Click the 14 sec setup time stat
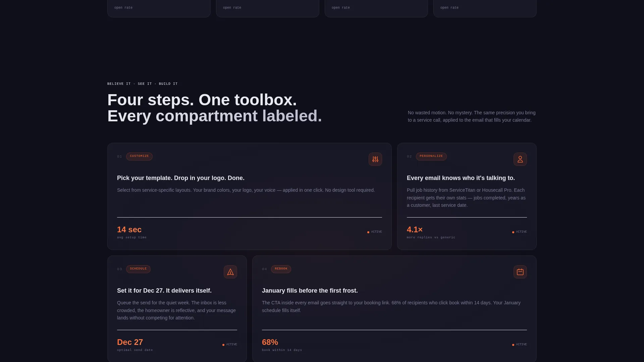Screen dimensions: 644x362 132,232
